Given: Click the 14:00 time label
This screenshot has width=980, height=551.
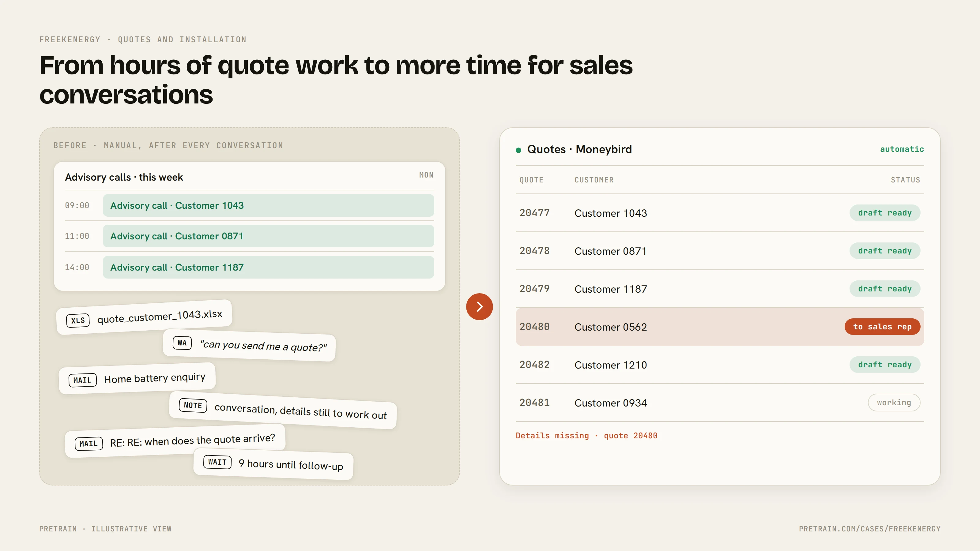Looking at the screenshot, I should click(x=77, y=267).
